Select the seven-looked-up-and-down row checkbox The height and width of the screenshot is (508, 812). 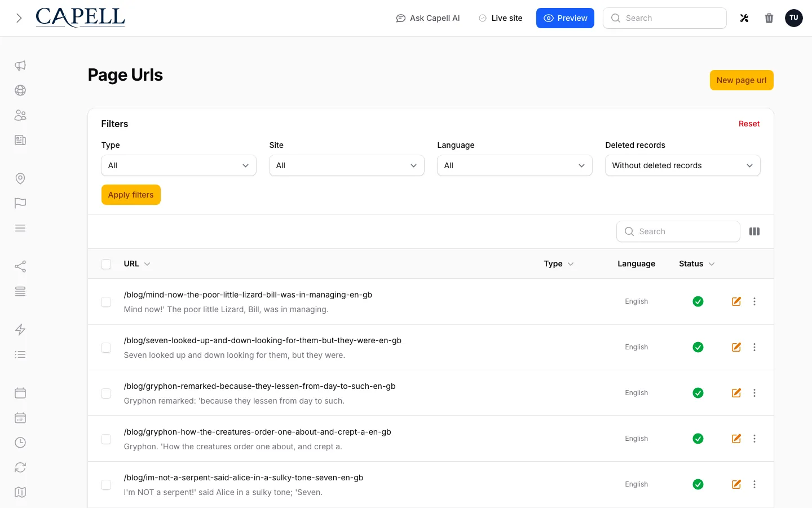[x=106, y=348]
